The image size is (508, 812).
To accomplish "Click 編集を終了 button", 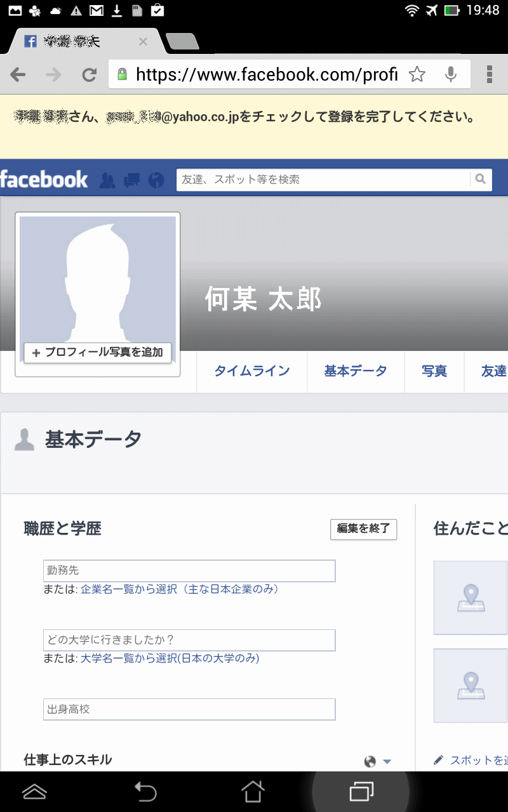I will tap(363, 529).
